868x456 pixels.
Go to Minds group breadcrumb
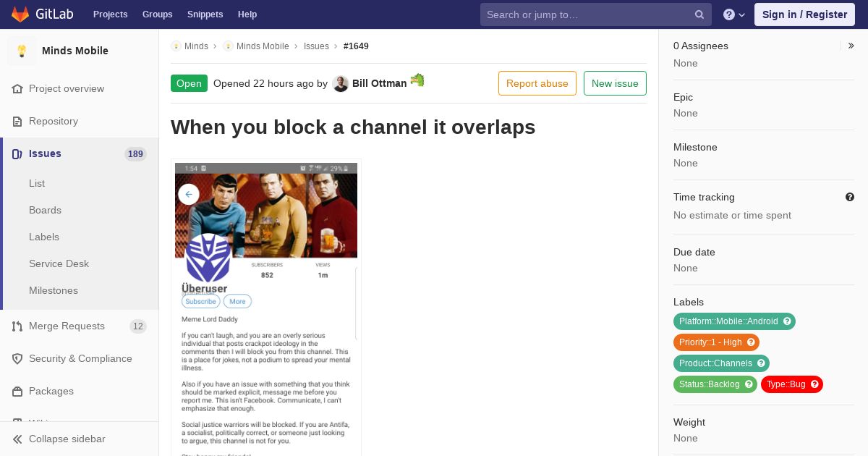coord(196,46)
